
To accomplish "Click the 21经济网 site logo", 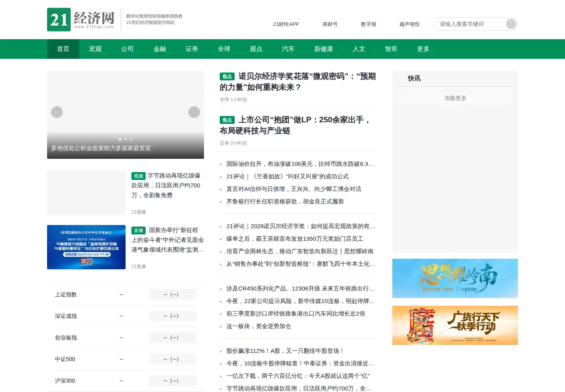I will pyautogui.click(x=81, y=20).
